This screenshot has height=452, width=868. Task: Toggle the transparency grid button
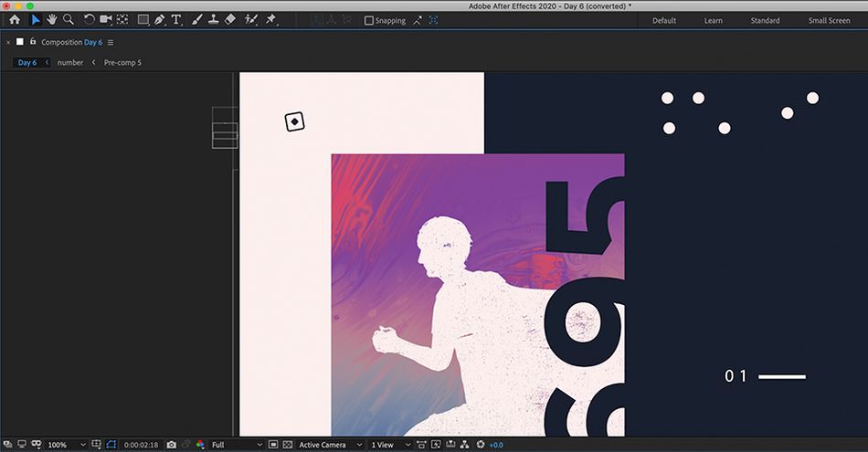(x=287, y=445)
